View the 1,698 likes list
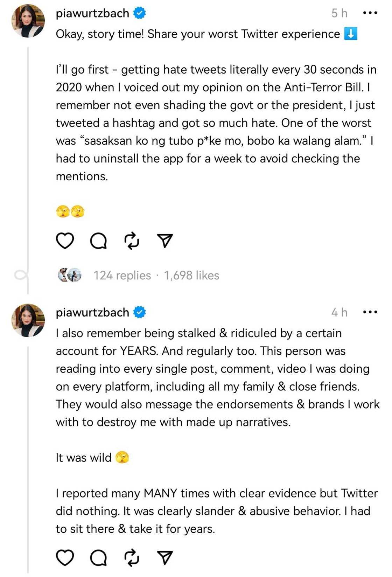This screenshot has height=577, width=392. [191, 276]
